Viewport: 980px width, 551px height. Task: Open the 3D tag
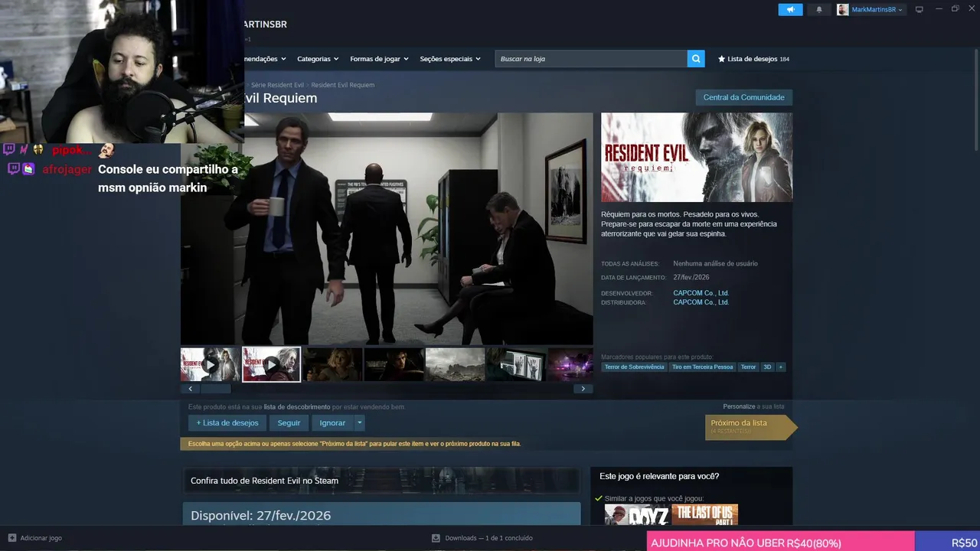pyautogui.click(x=767, y=367)
